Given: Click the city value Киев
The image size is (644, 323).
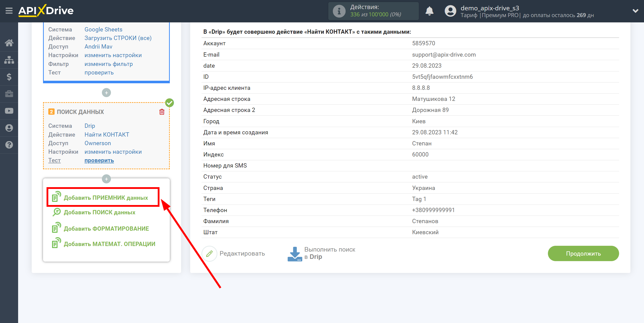Looking at the screenshot, I should pyautogui.click(x=419, y=121).
